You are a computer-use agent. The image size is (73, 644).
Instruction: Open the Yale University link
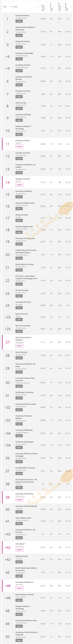pyautogui.click(x=21, y=103)
